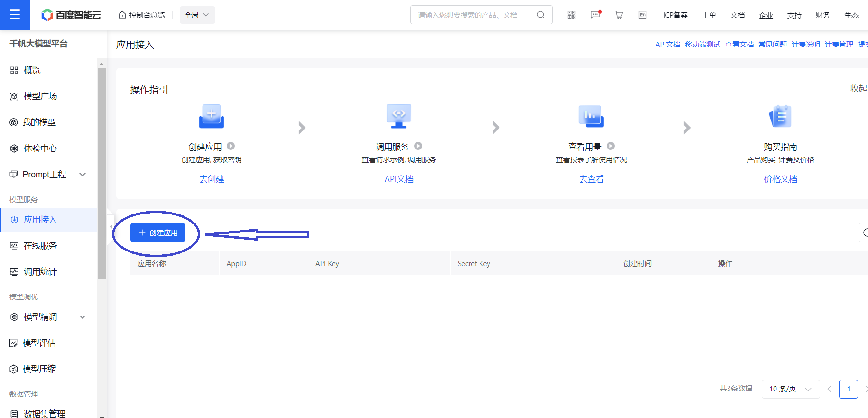Open the QR code icon
The width and height of the screenshot is (868, 418).
click(x=572, y=15)
